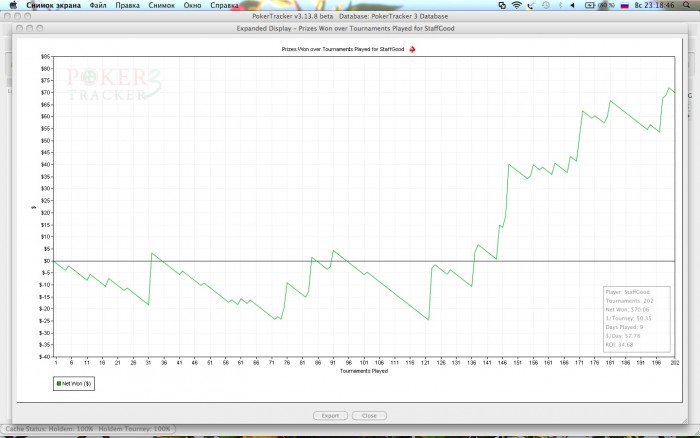700x438 pixels.
Task: Click the Вс 23:18:46 clock
Action: tap(654, 5)
